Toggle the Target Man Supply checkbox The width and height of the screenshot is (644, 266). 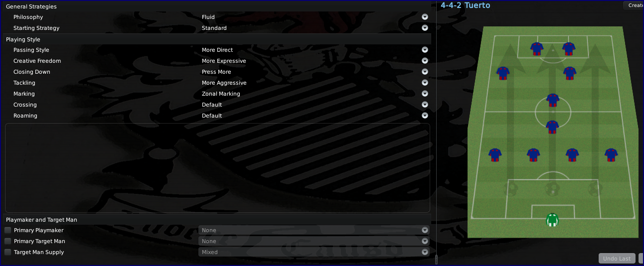click(8, 252)
